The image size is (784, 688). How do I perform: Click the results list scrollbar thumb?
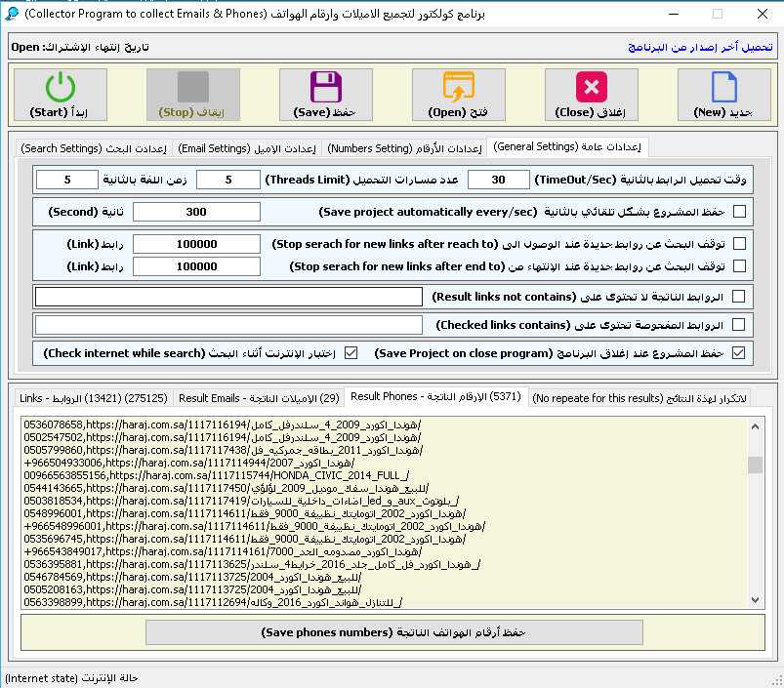(755, 465)
